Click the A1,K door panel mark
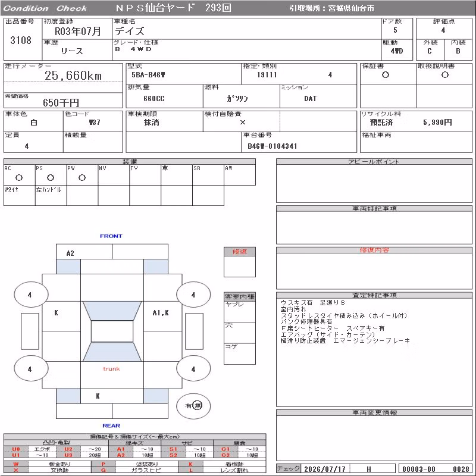Screen dimensions: 476x476 pos(161,313)
